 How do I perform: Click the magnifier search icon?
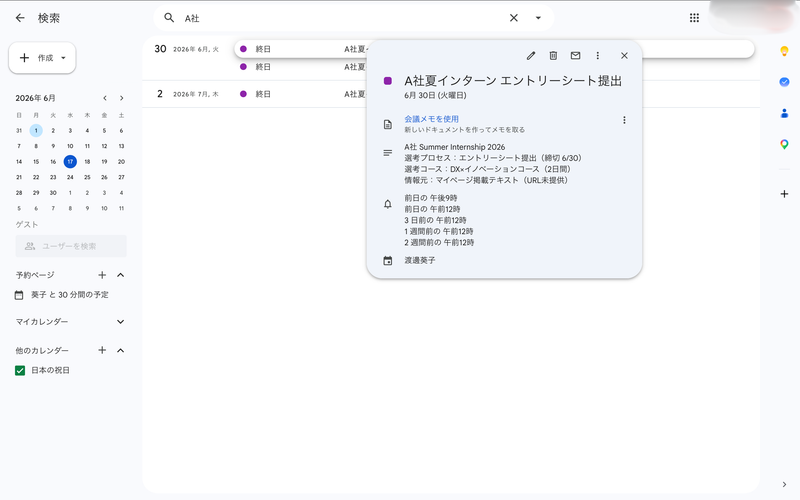pos(169,18)
